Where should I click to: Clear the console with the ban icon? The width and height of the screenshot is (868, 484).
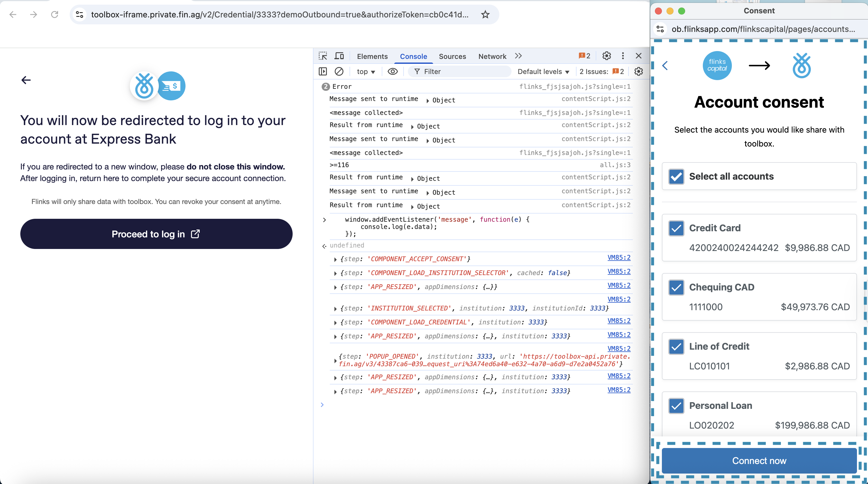click(x=339, y=71)
